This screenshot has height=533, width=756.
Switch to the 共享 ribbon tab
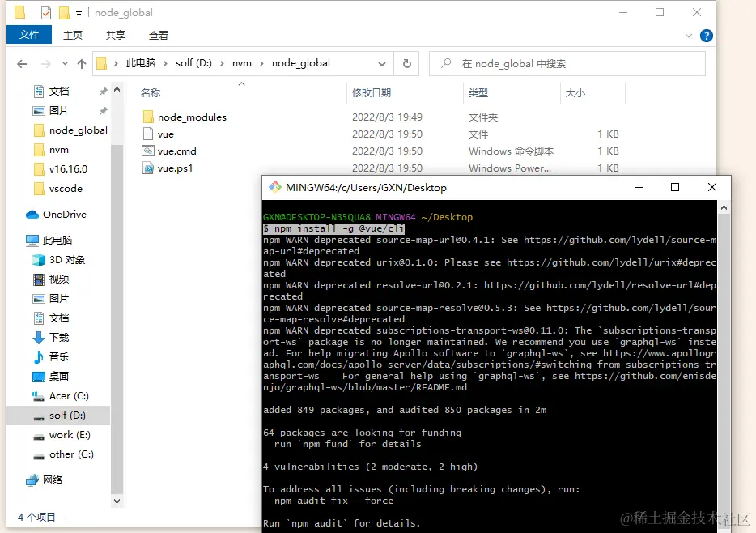click(x=116, y=35)
